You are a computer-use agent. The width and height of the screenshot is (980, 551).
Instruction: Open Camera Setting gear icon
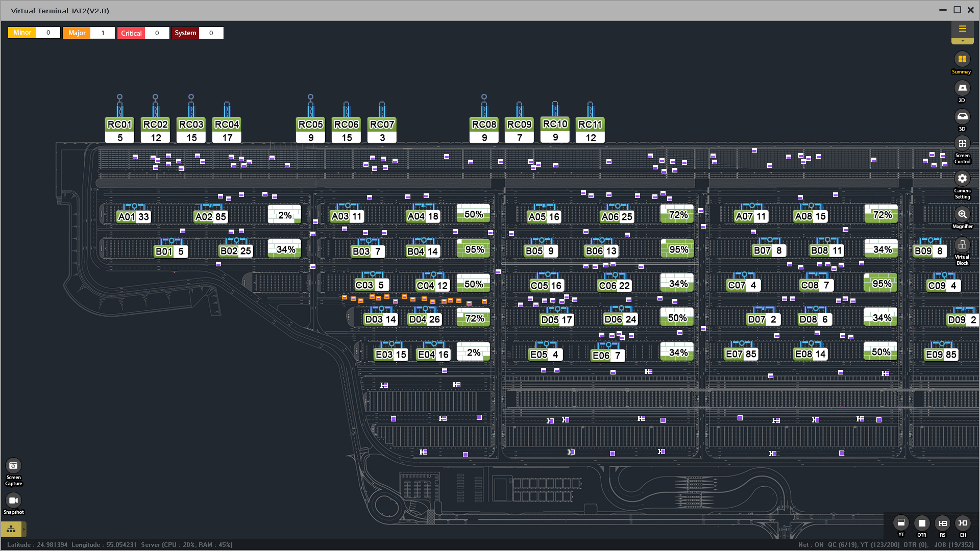pos(962,179)
